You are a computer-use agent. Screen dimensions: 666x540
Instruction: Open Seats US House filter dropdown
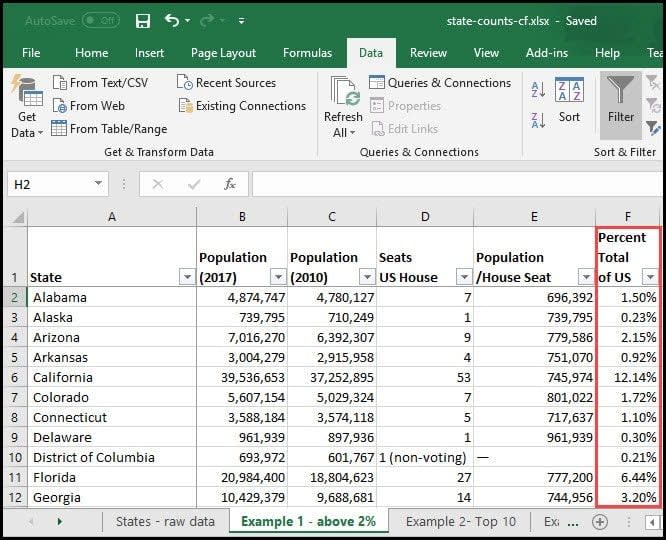[464, 277]
